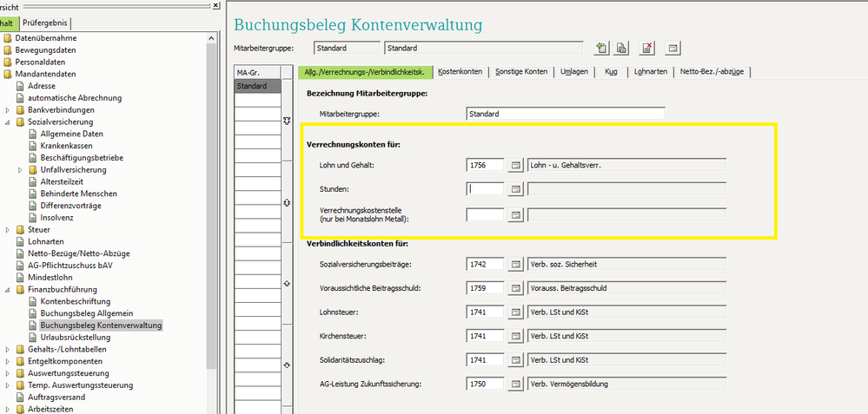This screenshot has height=414, width=868.
Task: Click the move-to-top arrow beside MA-Gr. list
Action: [288, 122]
